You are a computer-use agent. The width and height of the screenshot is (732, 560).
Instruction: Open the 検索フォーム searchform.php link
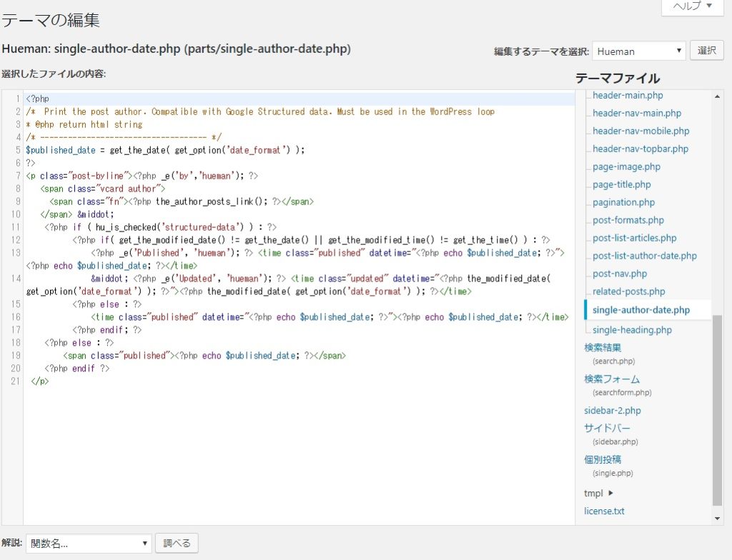pyautogui.click(x=612, y=379)
